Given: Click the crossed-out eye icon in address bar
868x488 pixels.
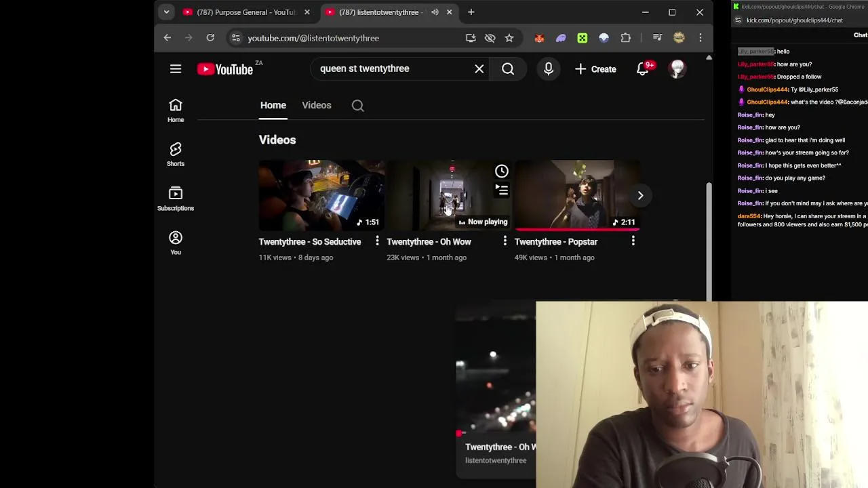Looking at the screenshot, I should (x=490, y=38).
